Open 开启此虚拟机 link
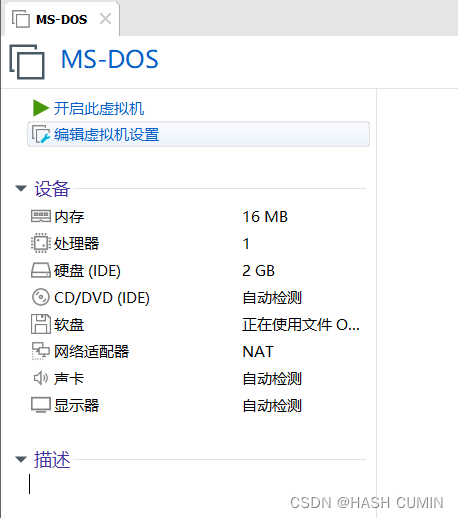The image size is (458, 518). [x=99, y=108]
